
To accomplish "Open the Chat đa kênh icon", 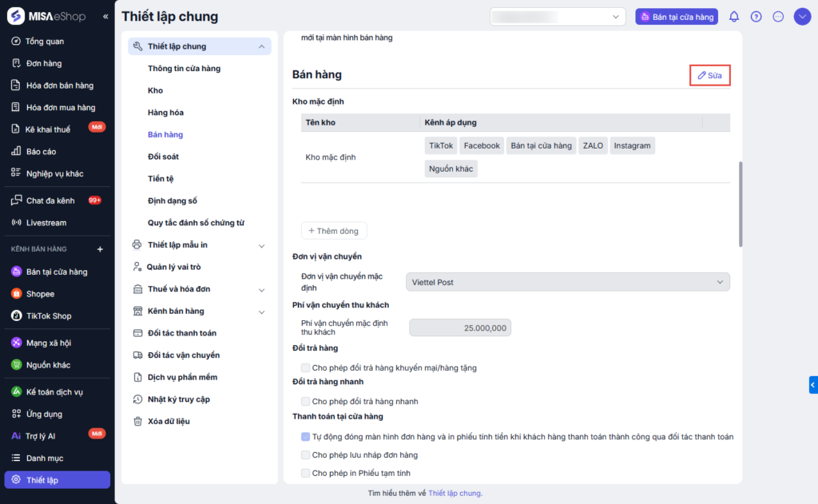I will click(16, 200).
